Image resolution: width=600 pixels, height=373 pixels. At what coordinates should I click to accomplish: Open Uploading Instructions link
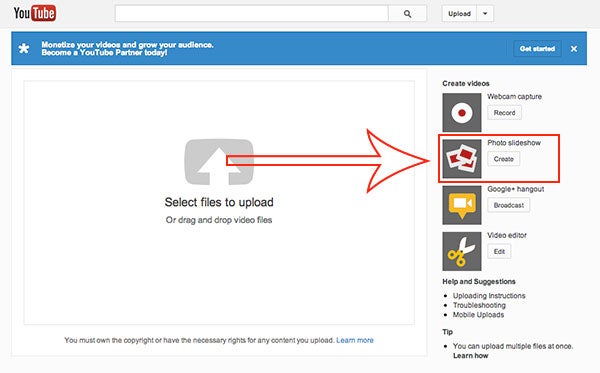tap(489, 296)
